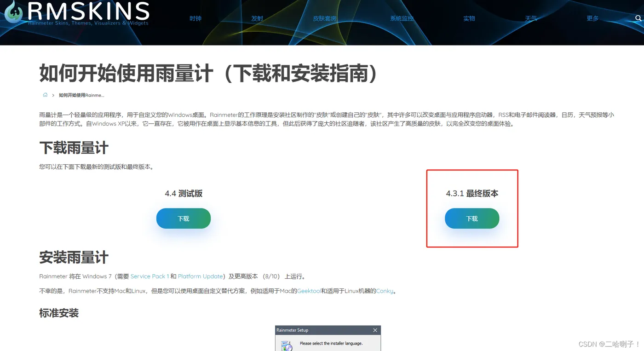Open the Service Pack 1 link
This screenshot has height=351, width=644.
[x=149, y=276]
